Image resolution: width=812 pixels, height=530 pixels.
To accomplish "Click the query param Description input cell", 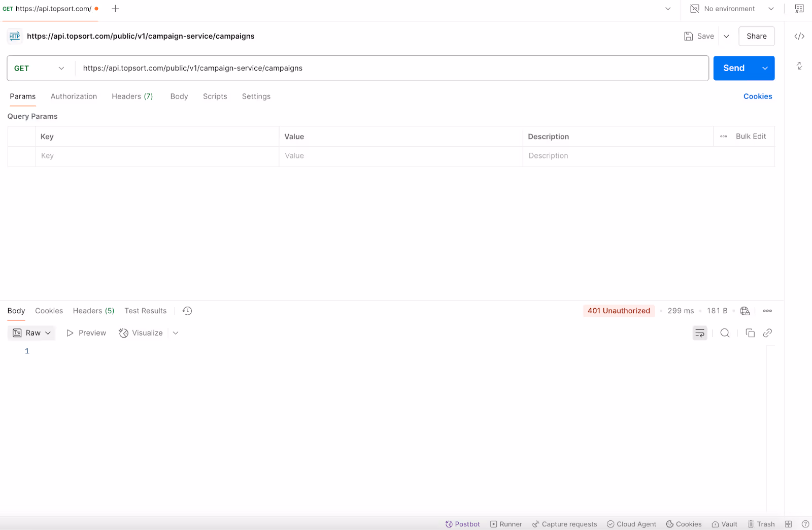I will pos(649,156).
